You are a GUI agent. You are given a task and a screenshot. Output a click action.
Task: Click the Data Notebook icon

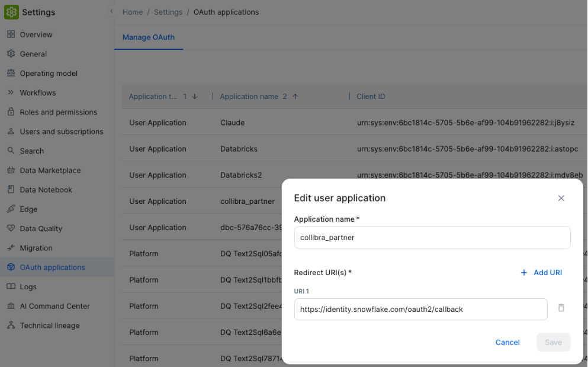coord(11,189)
